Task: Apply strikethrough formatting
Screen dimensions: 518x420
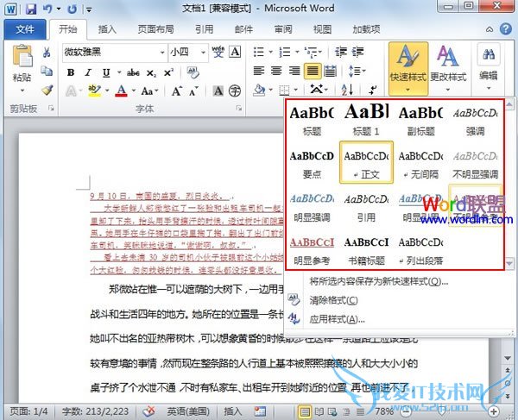Action: (x=133, y=72)
